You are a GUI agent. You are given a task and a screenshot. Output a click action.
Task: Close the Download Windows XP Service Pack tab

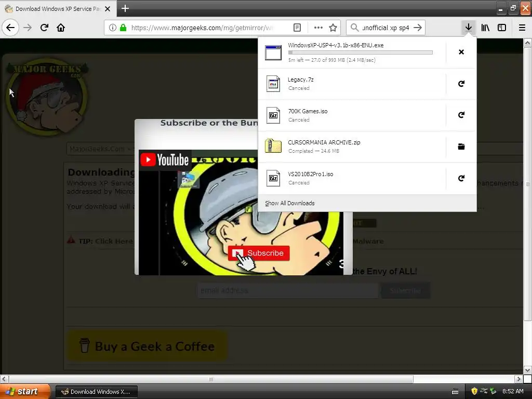[x=108, y=9]
